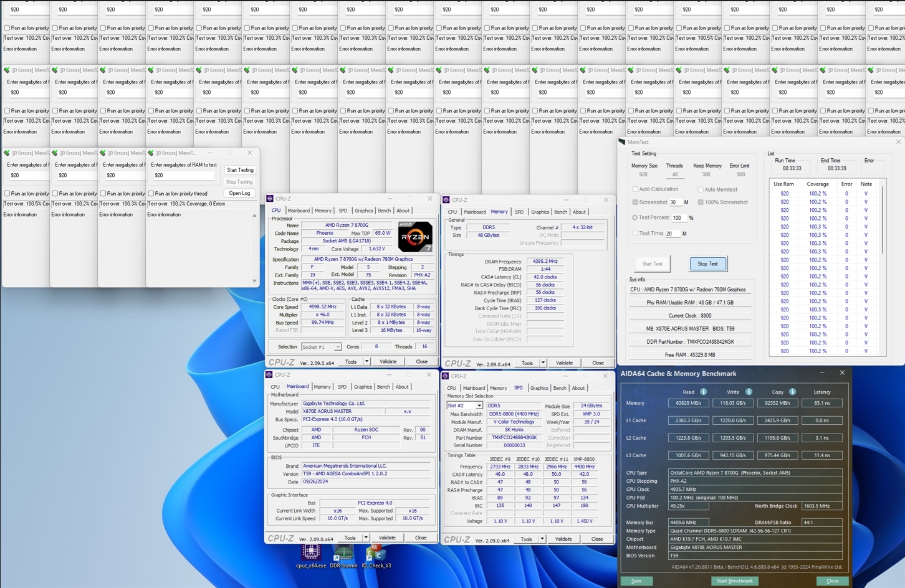Expand Tools dropdown arrow in CPU-Z Memory window
This screenshot has height=588, width=905.
coord(543,363)
